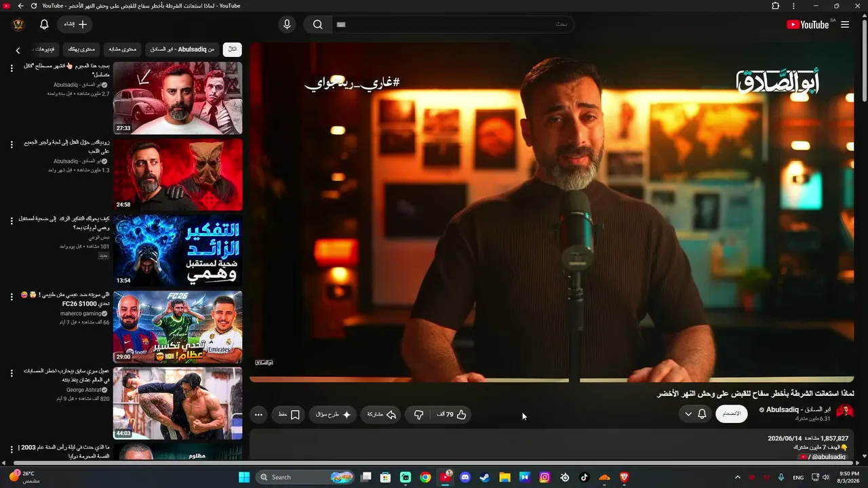868x488 pixels.
Task: Open File Explorer from the taskbar
Action: 505,477
